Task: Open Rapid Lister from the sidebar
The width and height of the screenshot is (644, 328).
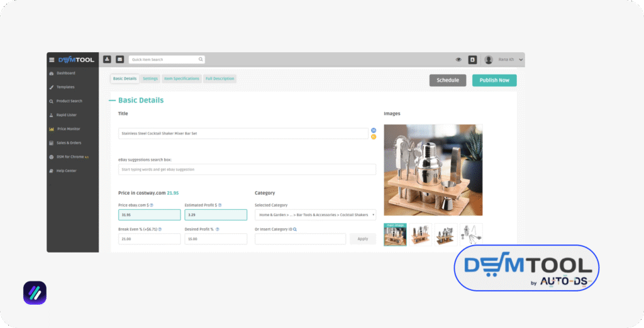Action: 65,115
